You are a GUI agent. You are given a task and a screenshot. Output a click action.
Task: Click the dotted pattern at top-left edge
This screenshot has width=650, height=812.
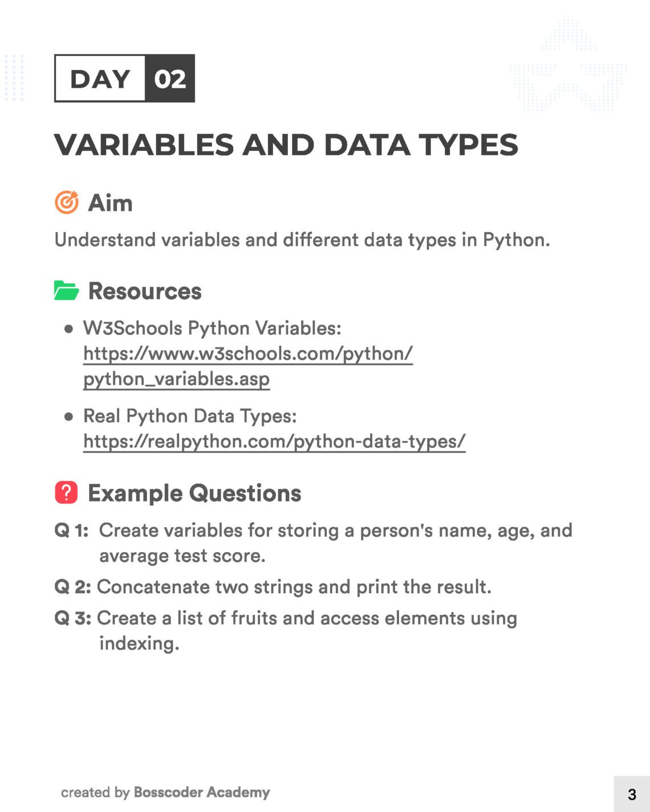(14, 78)
